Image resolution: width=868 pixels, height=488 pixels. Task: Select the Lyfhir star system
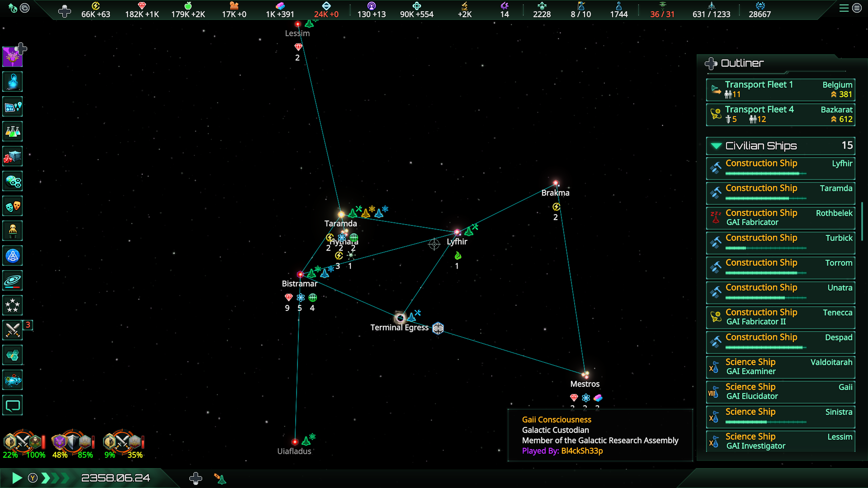coord(457,232)
